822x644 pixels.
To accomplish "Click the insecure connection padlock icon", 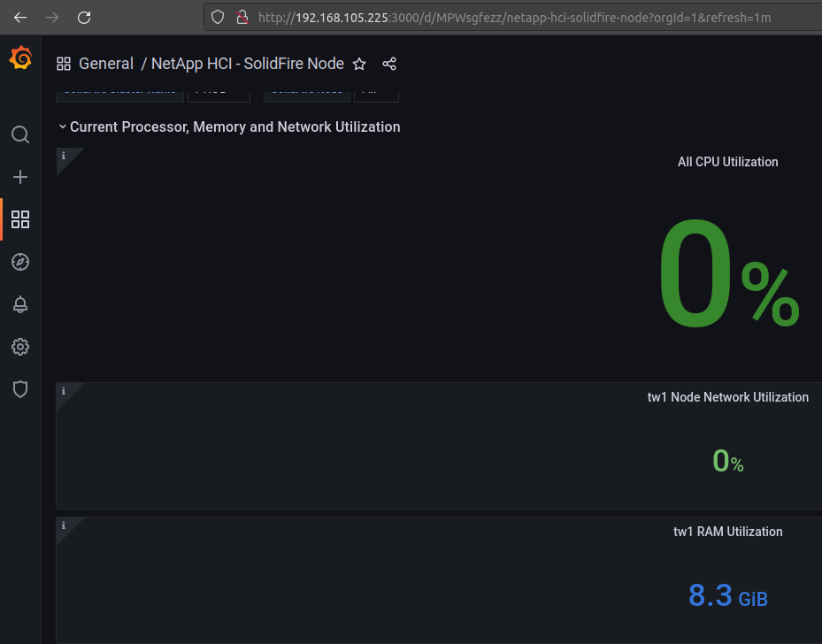I will click(x=242, y=18).
